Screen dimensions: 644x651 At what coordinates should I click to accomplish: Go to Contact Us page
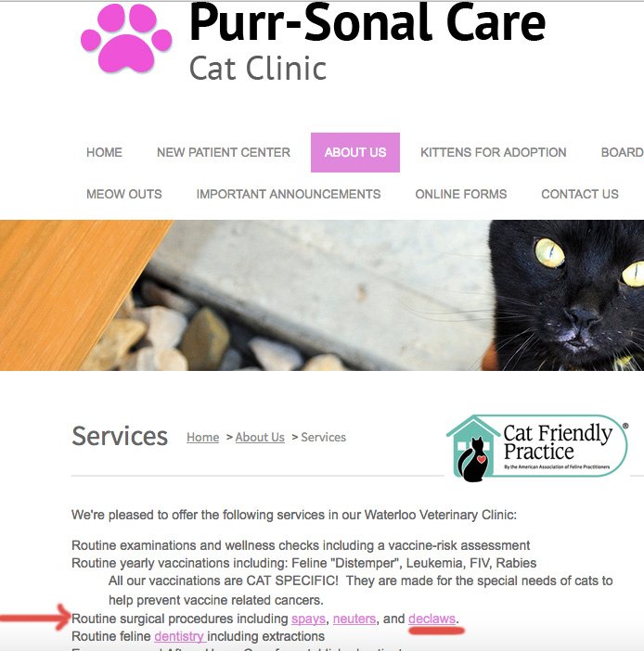coord(580,194)
